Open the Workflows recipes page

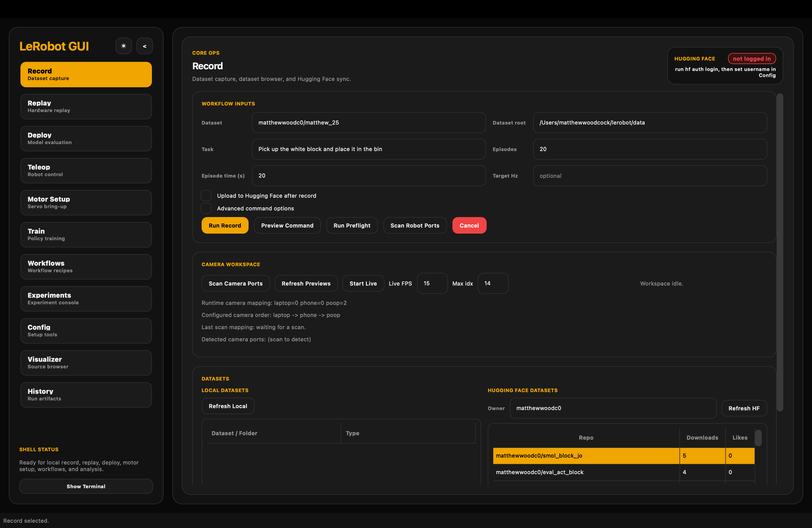[x=86, y=267]
